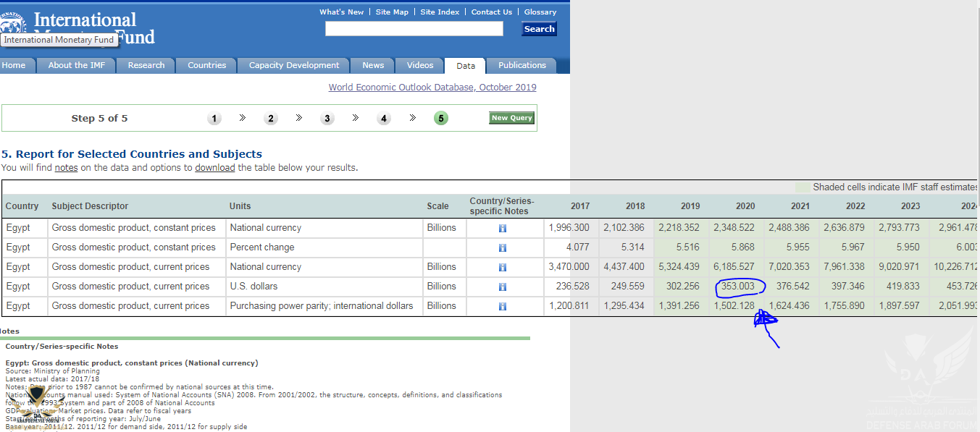Open the What's New link
980x432 pixels.
(342, 12)
